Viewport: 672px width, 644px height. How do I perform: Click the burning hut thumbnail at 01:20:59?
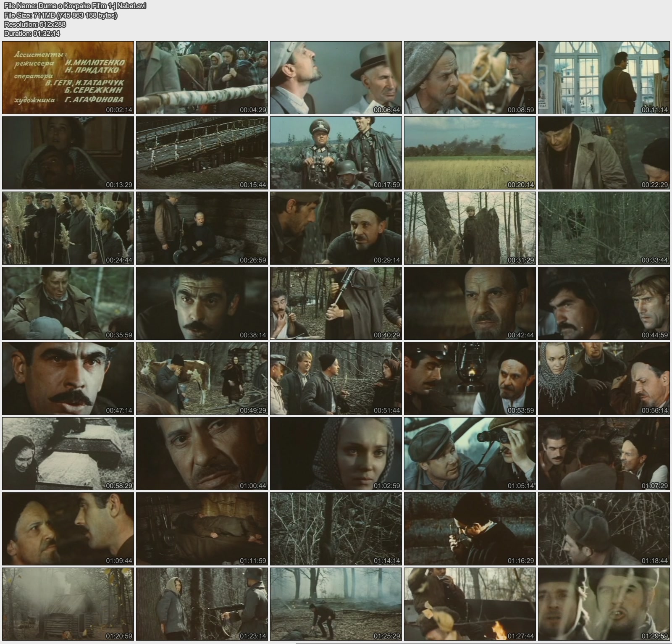[68, 604]
